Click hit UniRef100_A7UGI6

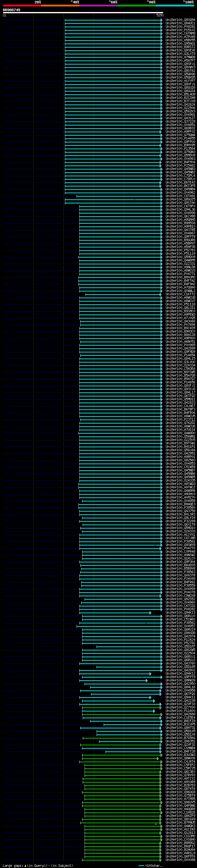click(180, 430)
